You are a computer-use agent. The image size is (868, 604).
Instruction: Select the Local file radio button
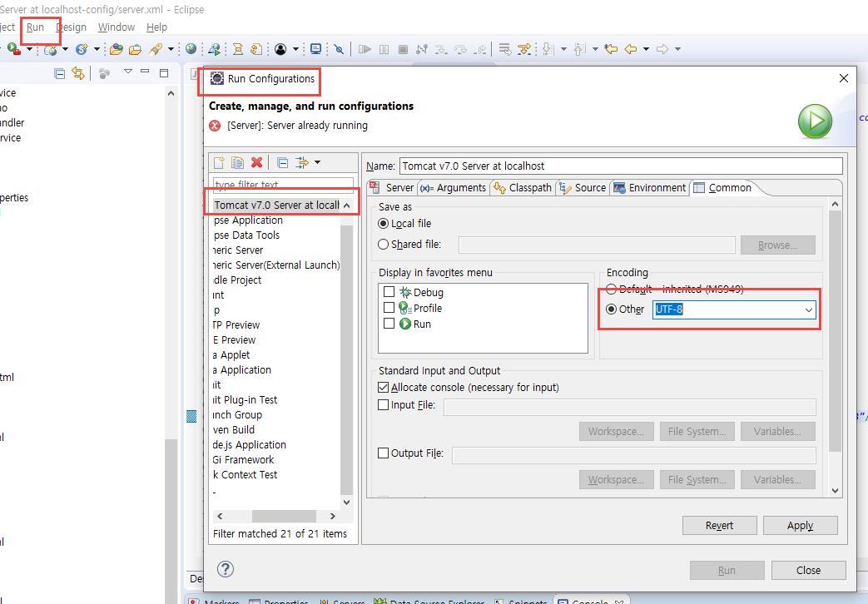point(383,224)
